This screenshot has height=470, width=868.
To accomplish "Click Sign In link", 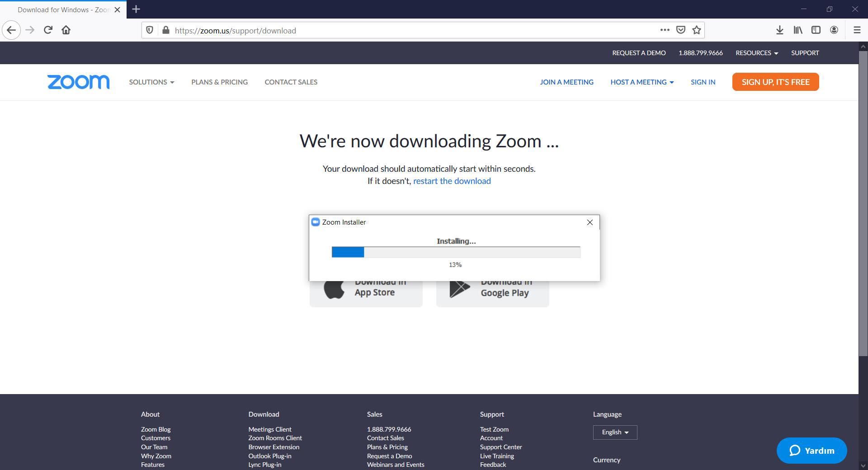I will 703,82.
